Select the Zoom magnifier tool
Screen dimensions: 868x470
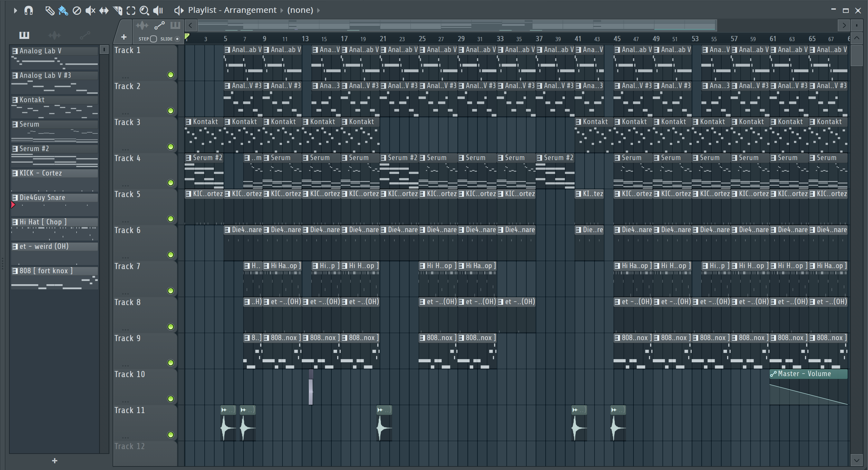(144, 11)
